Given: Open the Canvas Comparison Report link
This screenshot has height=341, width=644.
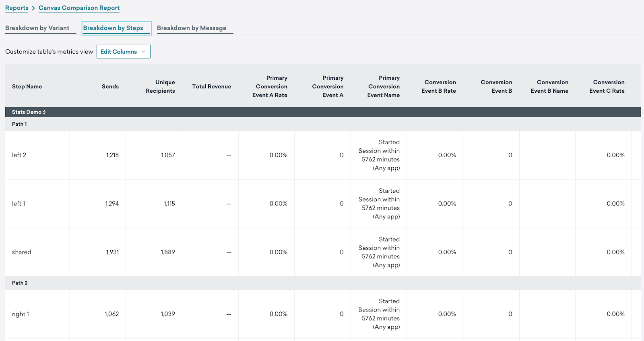Looking at the screenshot, I should coord(79,8).
